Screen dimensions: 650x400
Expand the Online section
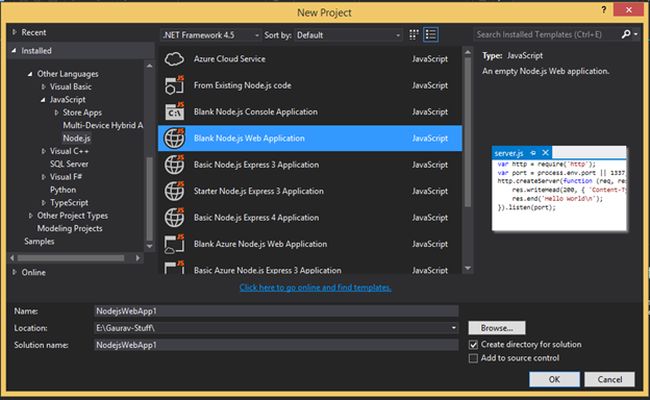pyautogui.click(x=15, y=272)
